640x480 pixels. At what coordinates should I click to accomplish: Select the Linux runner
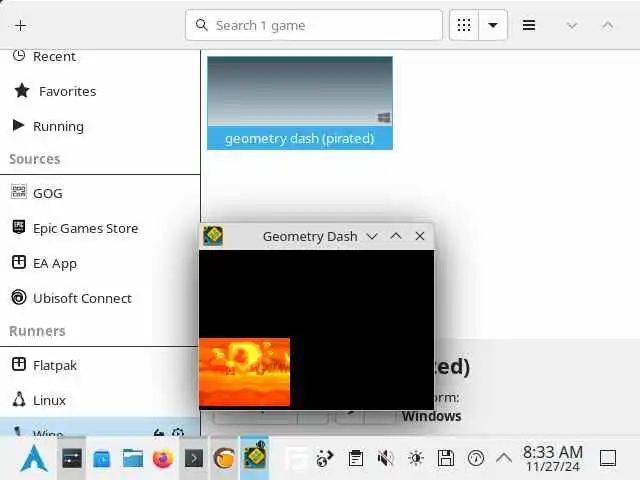pos(100,400)
